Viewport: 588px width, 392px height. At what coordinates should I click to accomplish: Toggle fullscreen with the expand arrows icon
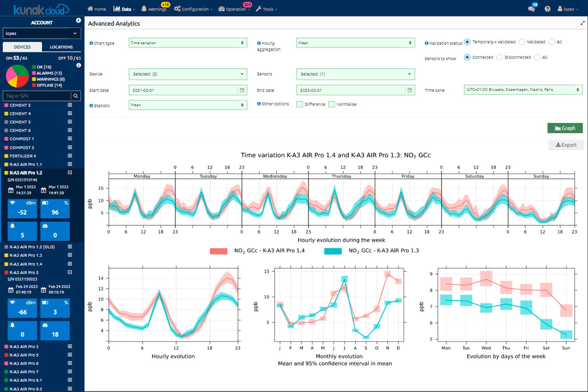[582, 23]
